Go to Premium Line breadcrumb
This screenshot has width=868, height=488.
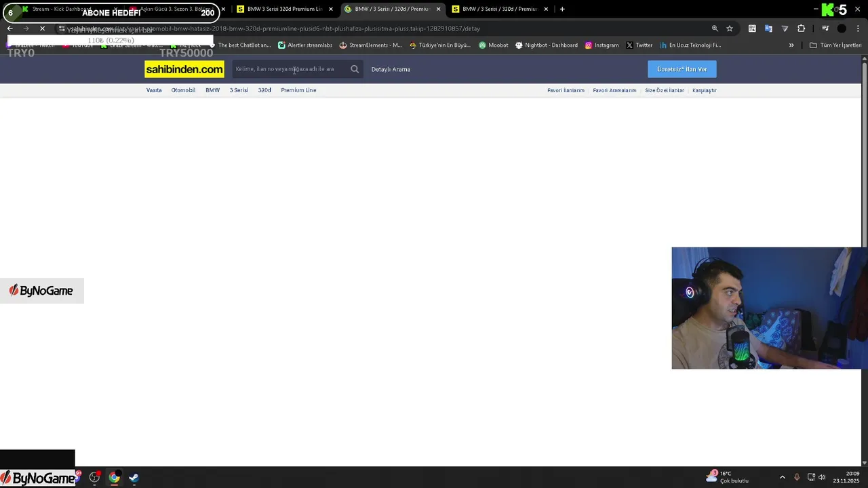click(298, 90)
